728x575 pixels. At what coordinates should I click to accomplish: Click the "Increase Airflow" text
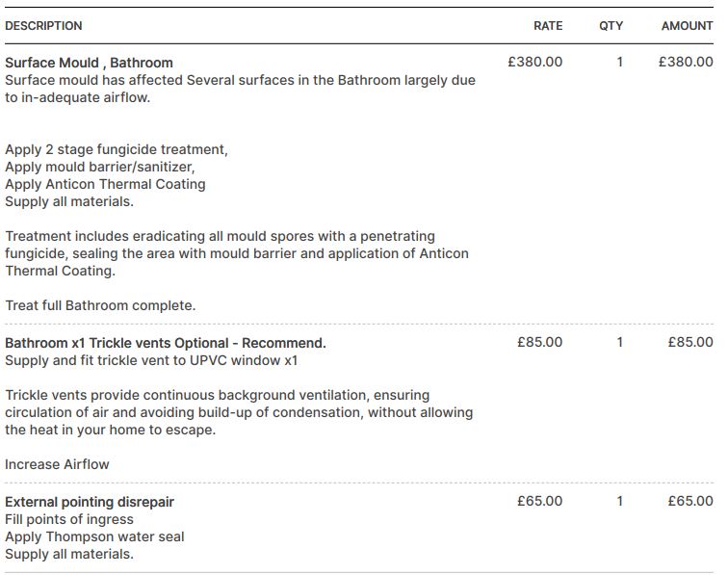click(x=57, y=464)
